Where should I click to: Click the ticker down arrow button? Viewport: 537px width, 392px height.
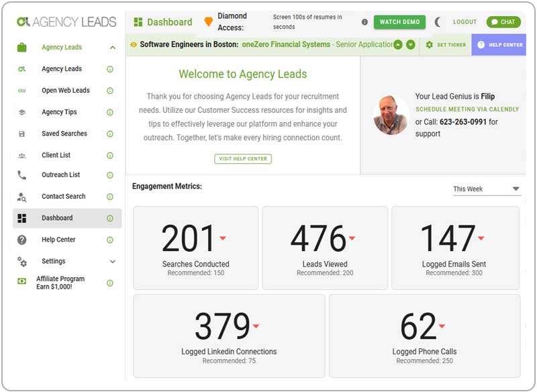[411, 45]
